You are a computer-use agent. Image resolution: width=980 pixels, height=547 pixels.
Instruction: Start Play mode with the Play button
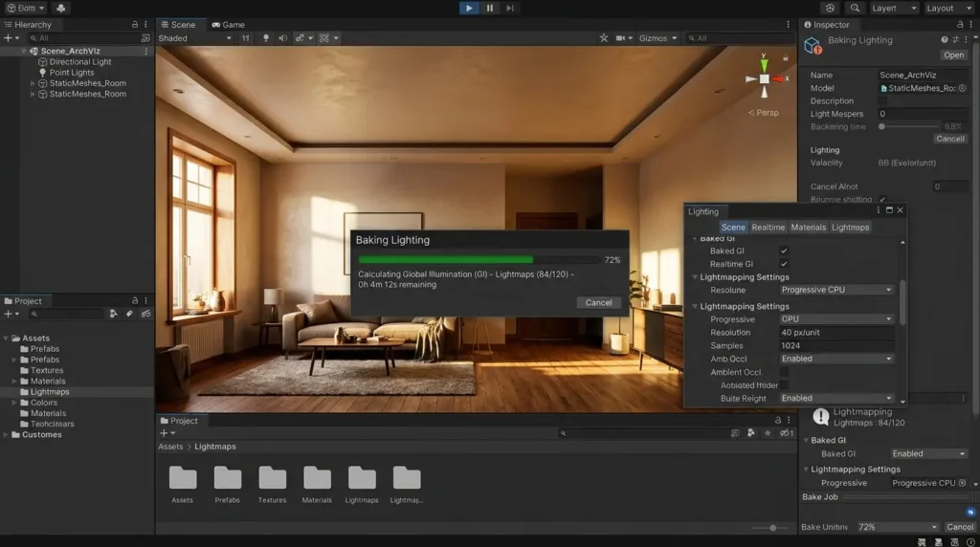coord(469,8)
